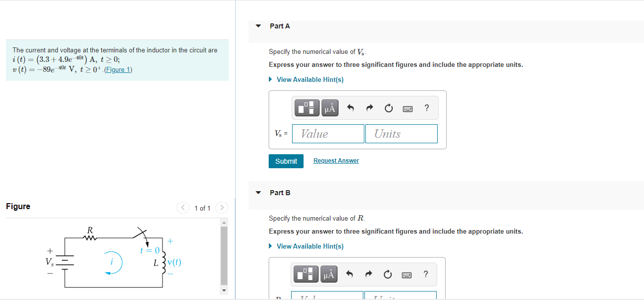Click the Submit button for Part A

point(286,161)
